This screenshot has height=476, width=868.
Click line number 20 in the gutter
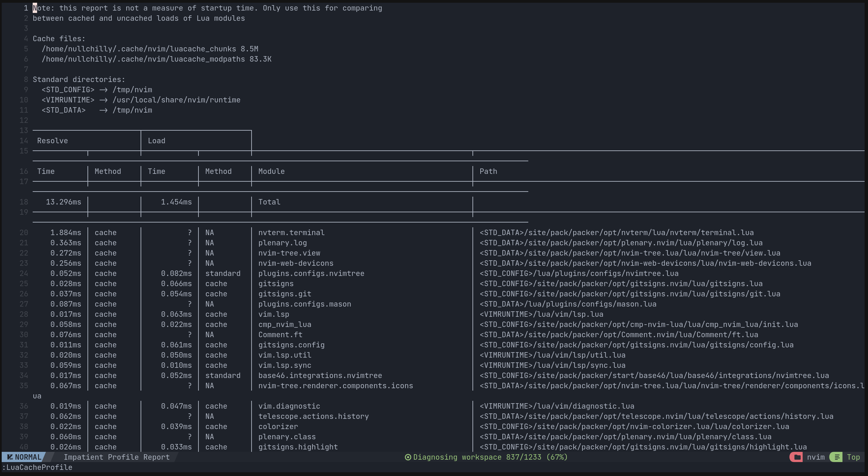point(24,232)
